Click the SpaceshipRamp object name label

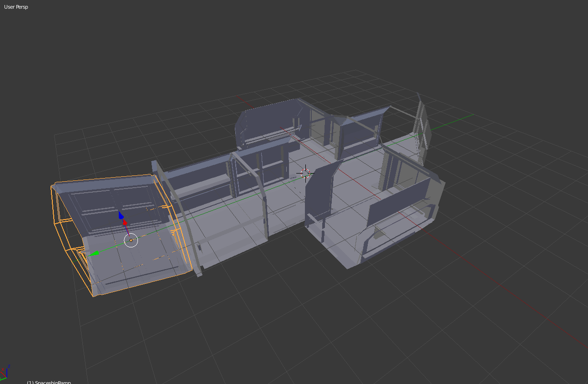click(49, 382)
